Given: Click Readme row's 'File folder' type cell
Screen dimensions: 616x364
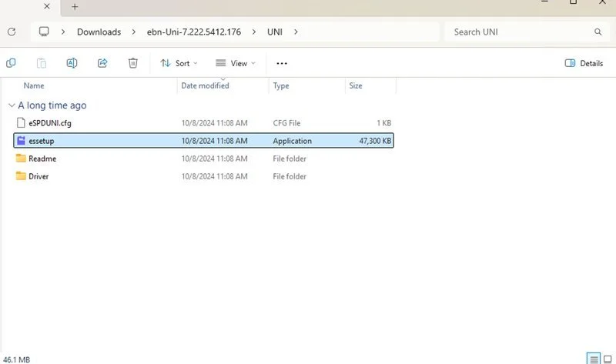Looking at the screenshot, I should [290, 159].
